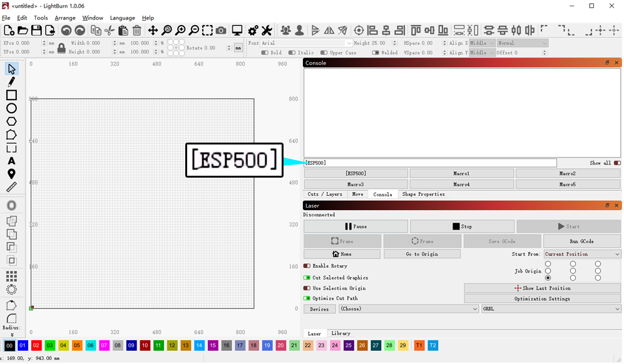The image size is (624, 364).
Task: Open Device Settings wrench icon
Action: click(x=267, y=30)
